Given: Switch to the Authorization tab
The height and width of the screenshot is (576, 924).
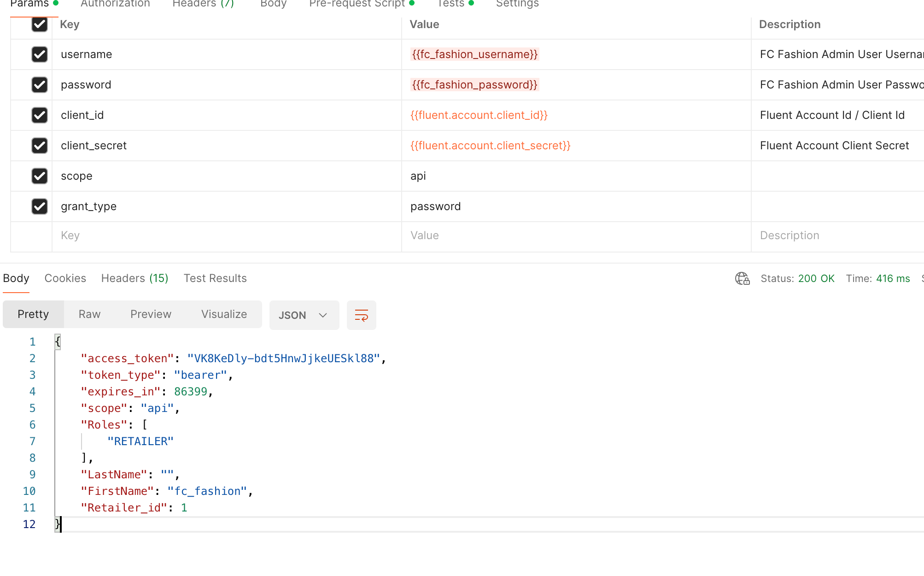Looking at the screenshot, I should [115, 4].
